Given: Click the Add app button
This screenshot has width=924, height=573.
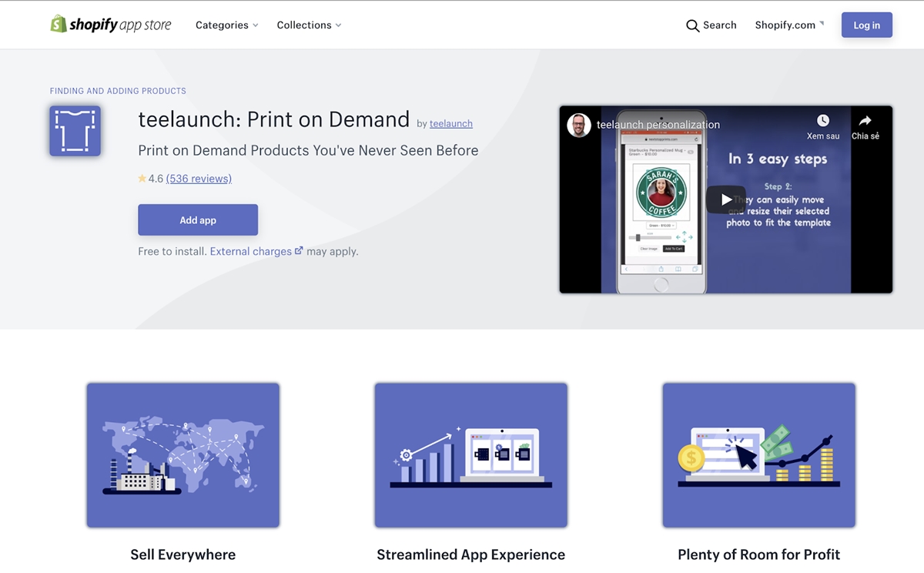Looking at the screenshot, I should coord(198,220).
